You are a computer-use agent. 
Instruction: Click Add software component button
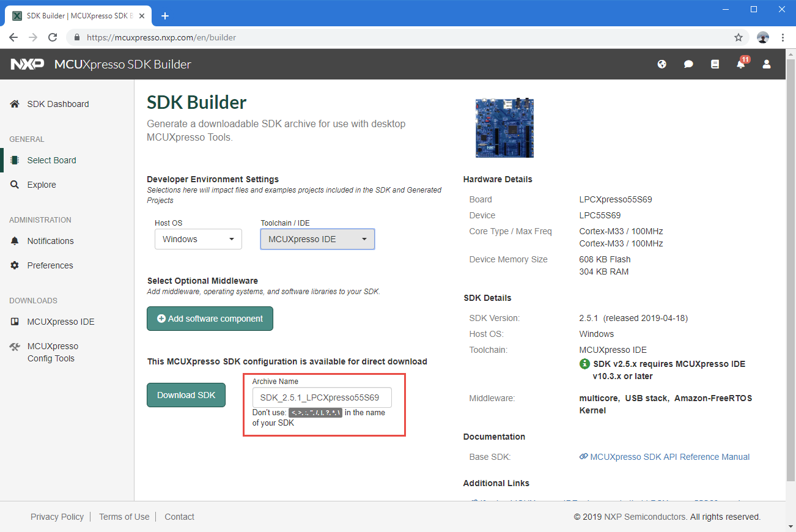coord(210,319)
